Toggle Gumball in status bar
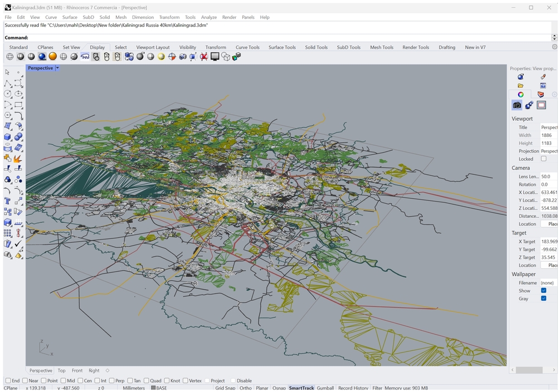Image resolution: width=560 pixels, height=392 pixels. [325, 388]
